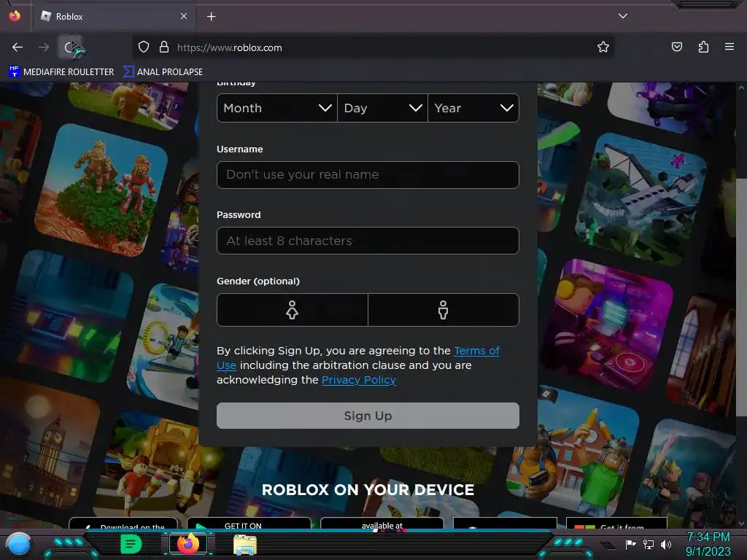This screenshot has width=747, height=560.
Task: Click the Password input field
Action: (368, 241)
